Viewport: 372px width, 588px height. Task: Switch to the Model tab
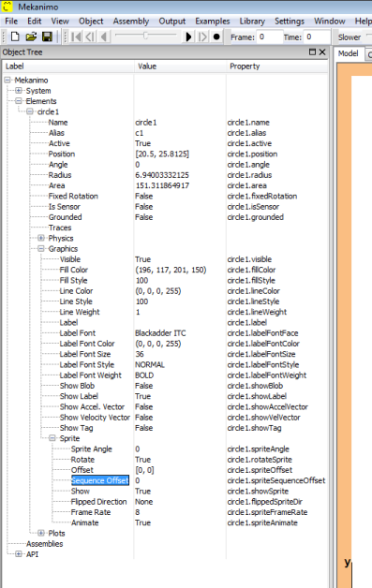[348, 53]
